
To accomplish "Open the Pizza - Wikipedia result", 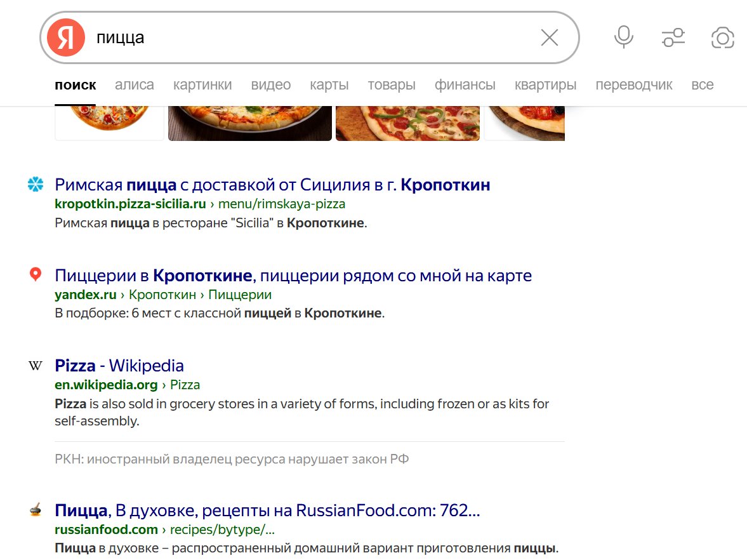I will (x=119, y=366).
